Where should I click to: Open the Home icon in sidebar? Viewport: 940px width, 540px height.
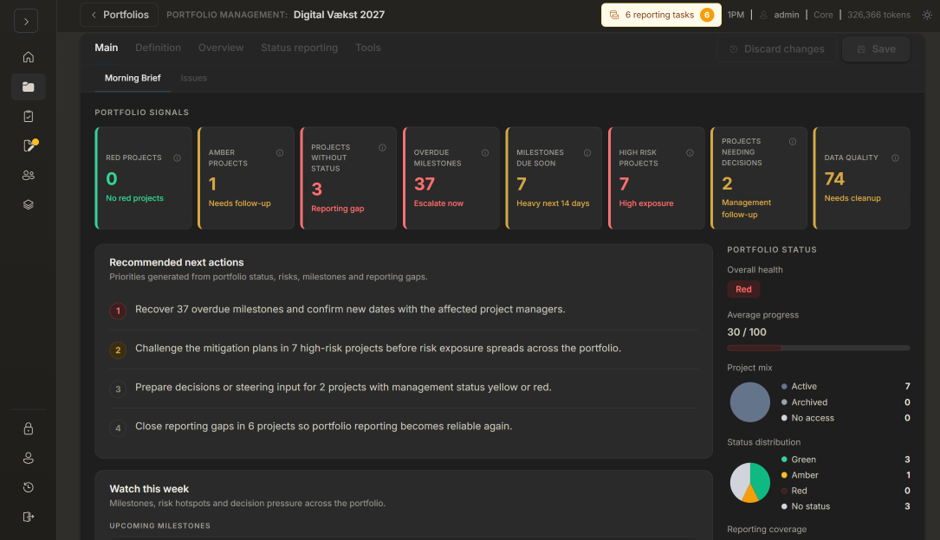(x=28, y=57)
